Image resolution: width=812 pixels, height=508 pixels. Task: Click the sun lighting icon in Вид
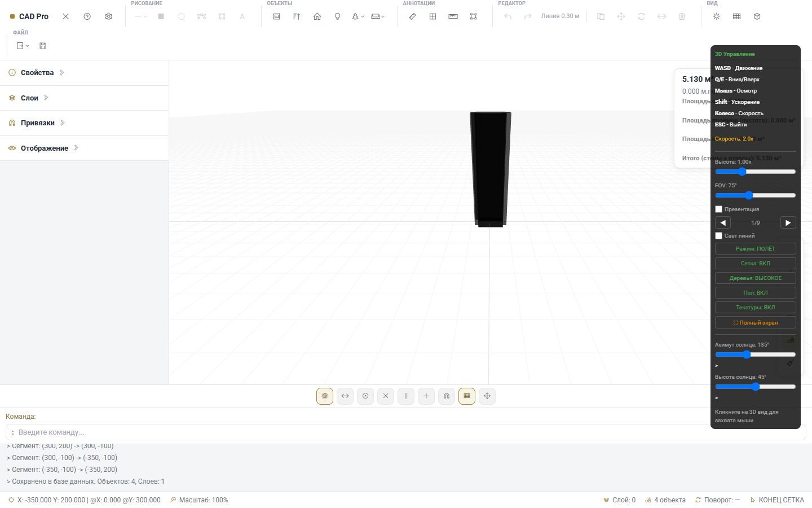coord(716,16)
